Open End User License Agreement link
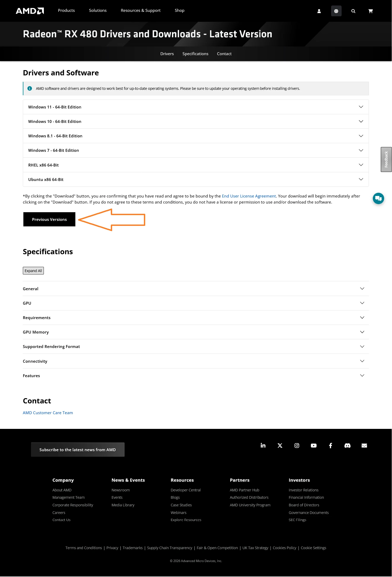Screen dimensions: 392x577 click(249, 196)
